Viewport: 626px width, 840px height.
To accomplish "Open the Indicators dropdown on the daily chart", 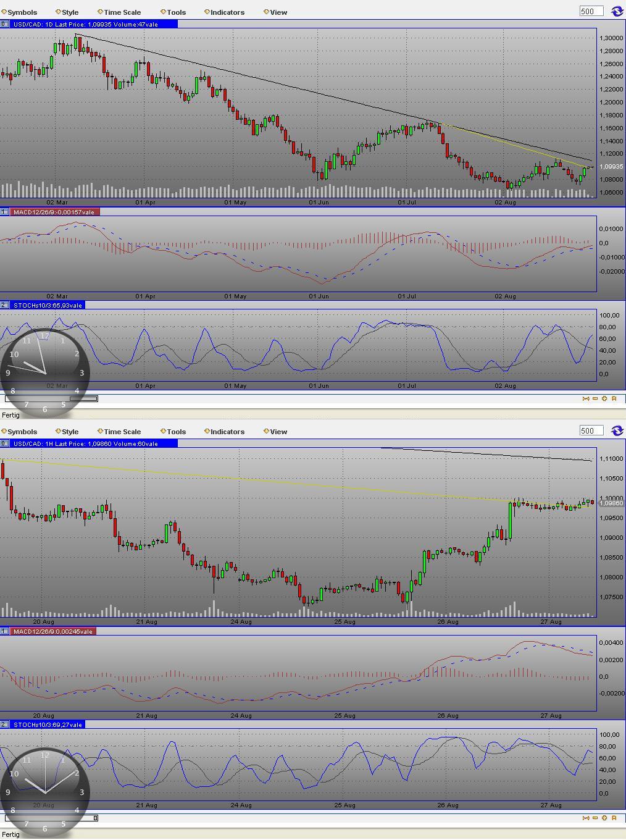I will tap(223, 12).
